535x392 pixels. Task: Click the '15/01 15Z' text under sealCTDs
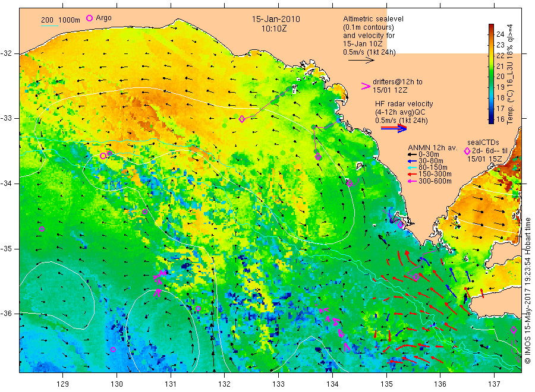tap(484, 159)
